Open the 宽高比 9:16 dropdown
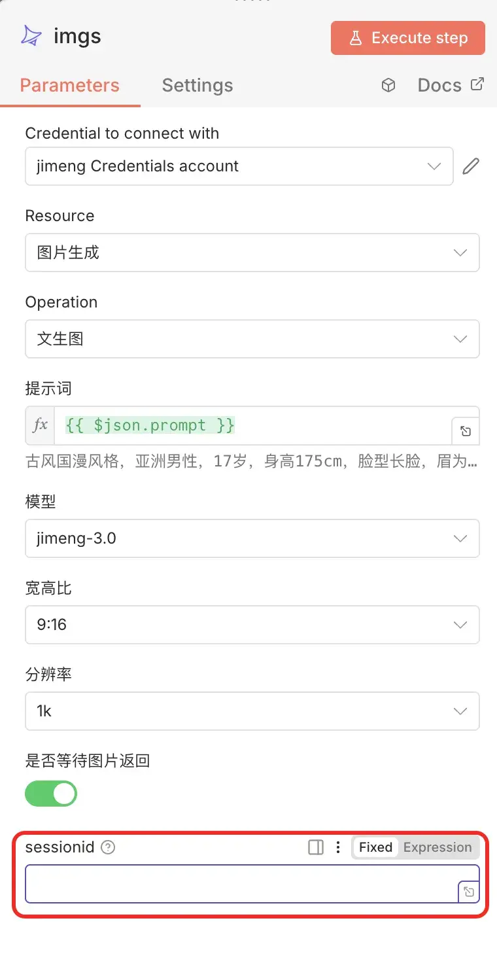 252,625
